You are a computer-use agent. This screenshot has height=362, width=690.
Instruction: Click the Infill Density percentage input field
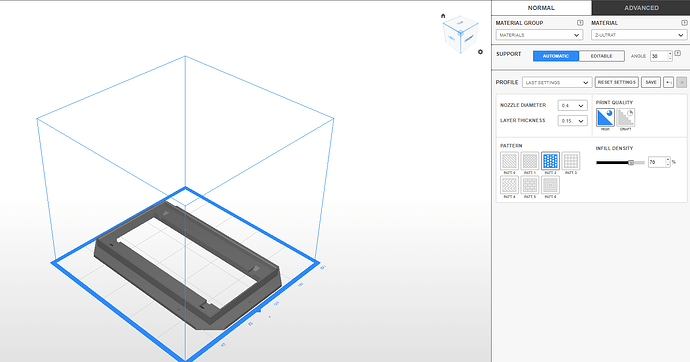click(657, 162)
